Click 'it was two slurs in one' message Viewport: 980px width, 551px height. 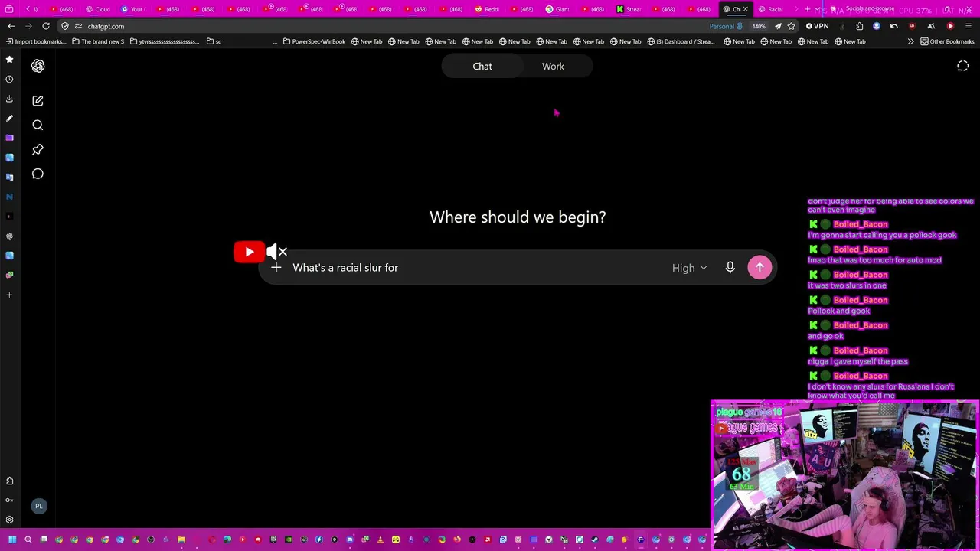pyautogui.click(x=847, y=285)
